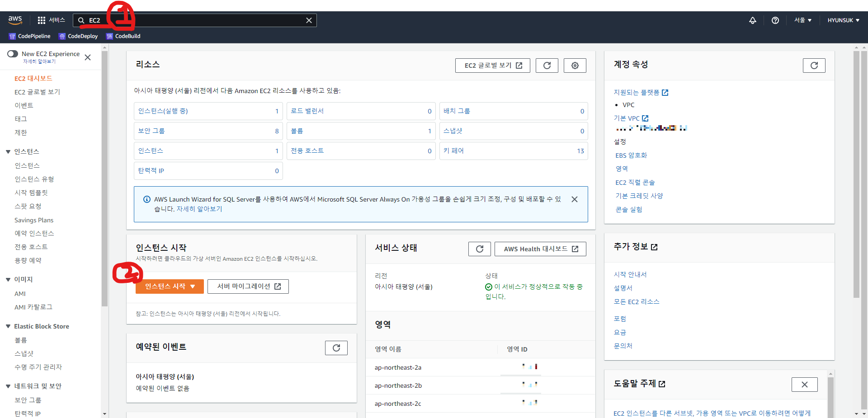
Task: Open the 서울 region dropdown
Action: [803, 20]
